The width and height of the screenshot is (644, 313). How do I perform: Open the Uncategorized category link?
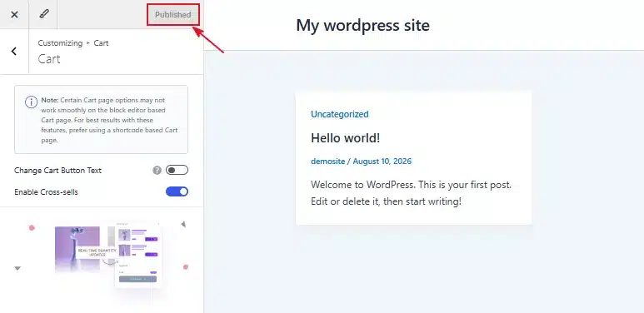[x=340, y=114]
